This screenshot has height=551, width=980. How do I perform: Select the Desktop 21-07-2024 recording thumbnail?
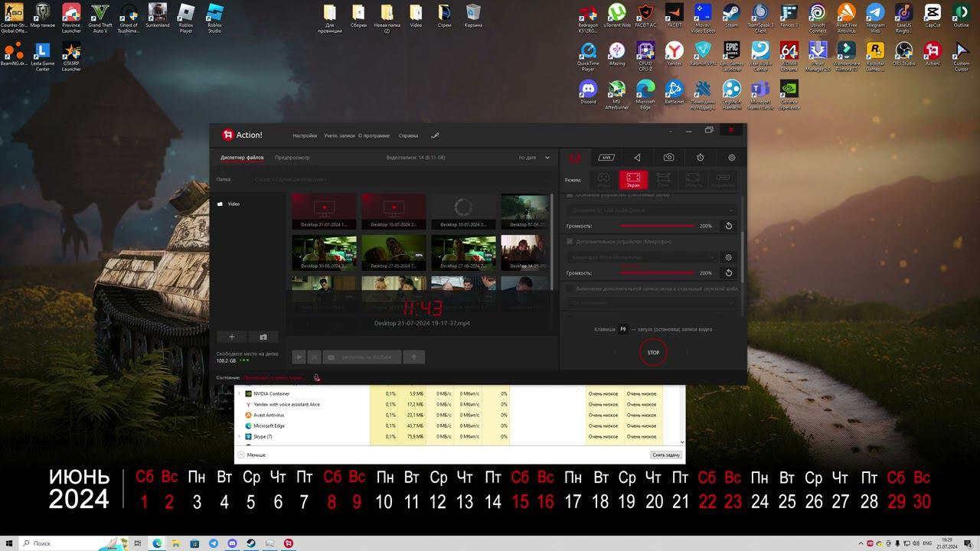coord(324,211)
